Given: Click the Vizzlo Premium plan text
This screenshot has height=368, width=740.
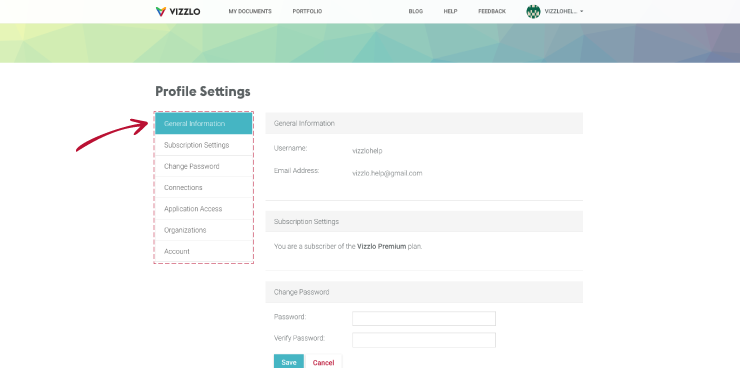Looking at the screenshot, I should [x=381, y=246].
